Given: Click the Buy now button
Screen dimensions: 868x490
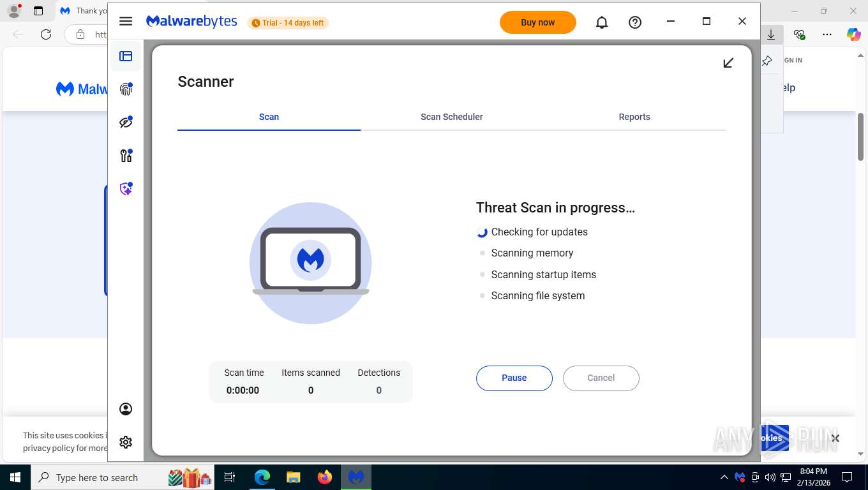Looking at the screenshot, I should click(x=538, y=22).
